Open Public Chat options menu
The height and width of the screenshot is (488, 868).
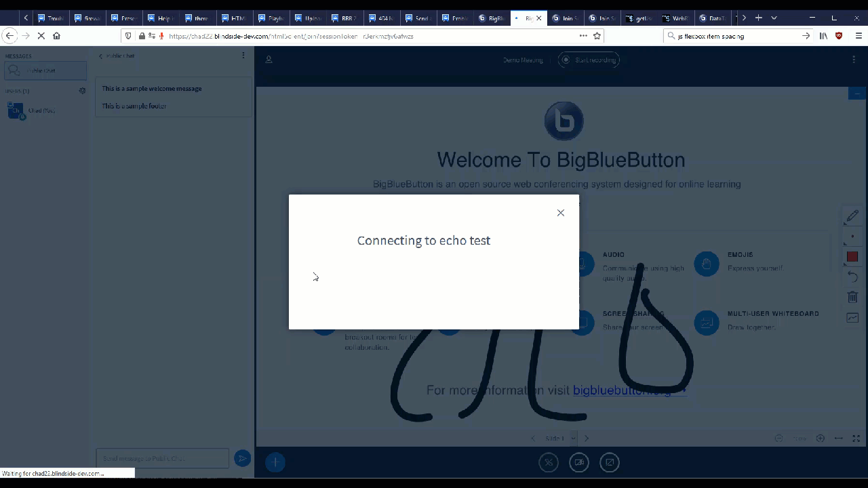coord(243,56)
